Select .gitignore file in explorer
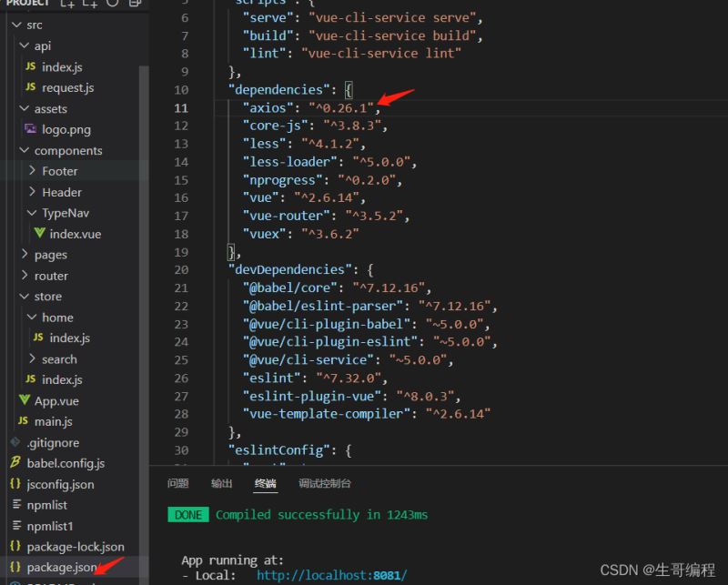Viewport: 728px width, 585px height. tap(52, 442)
